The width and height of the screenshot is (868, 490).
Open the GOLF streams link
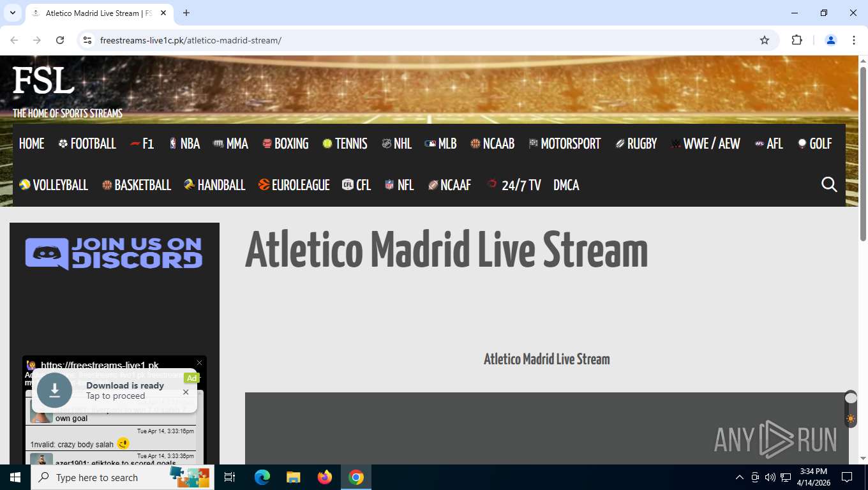(x=814, y=144)
